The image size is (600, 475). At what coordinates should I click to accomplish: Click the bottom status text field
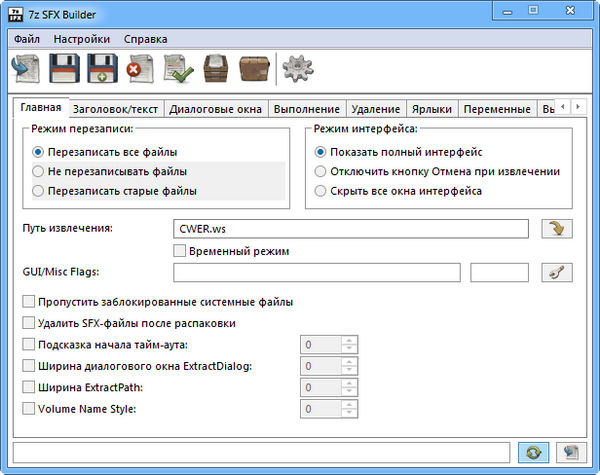(x=262, y=453)
